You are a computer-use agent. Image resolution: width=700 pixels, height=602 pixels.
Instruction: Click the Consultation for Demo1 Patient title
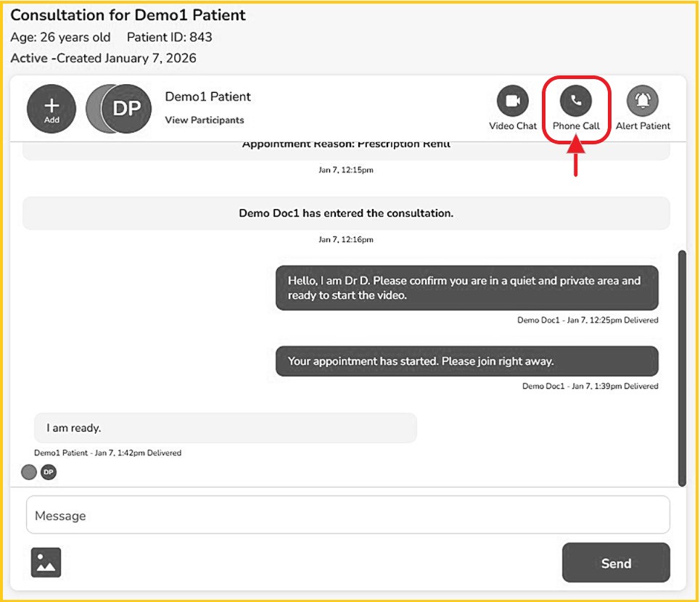pos(128,15)
